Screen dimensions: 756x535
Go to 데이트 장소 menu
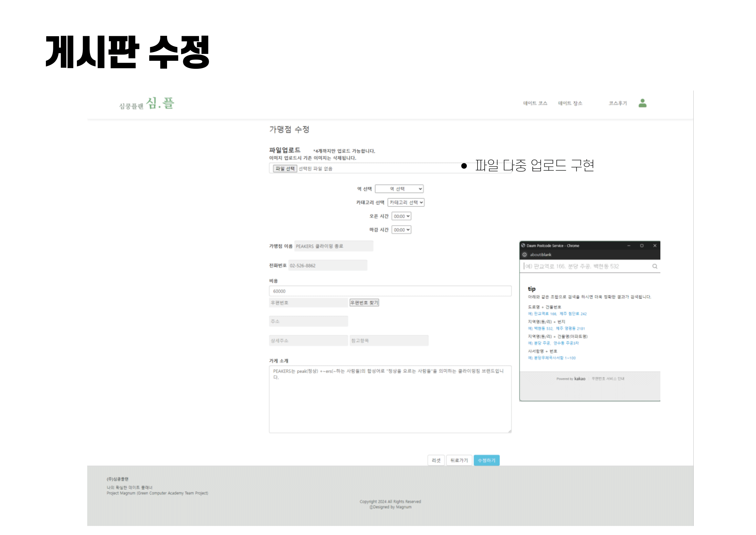pos(570,103)
